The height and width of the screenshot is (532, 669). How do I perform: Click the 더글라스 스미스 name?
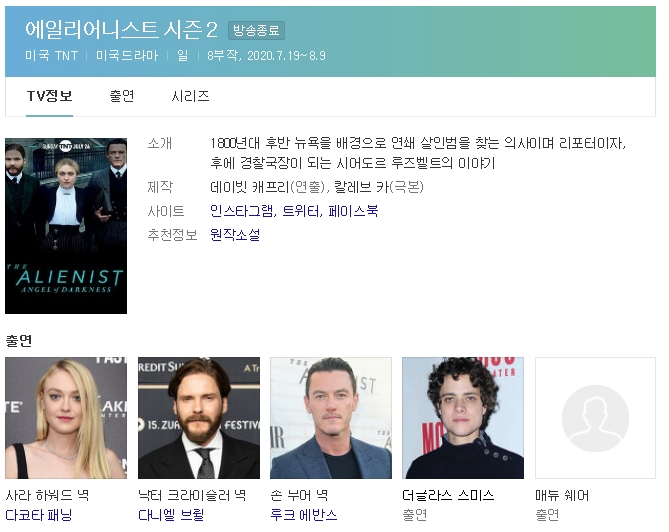[x=448, y=495]
